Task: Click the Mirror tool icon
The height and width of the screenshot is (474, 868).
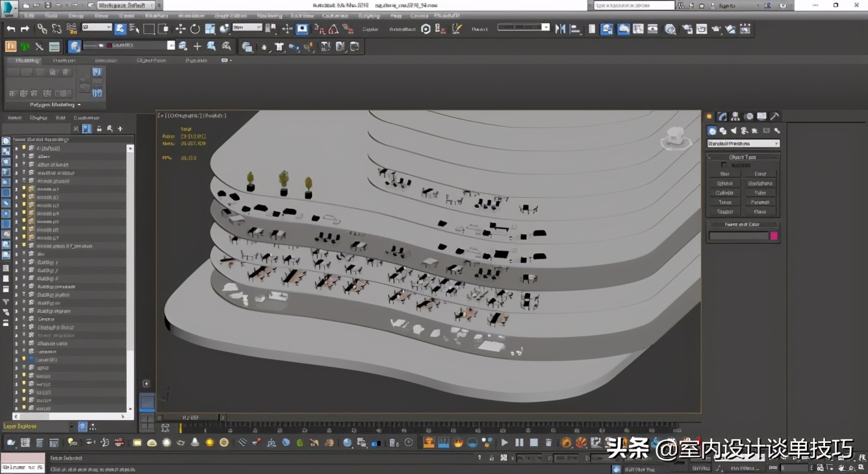Action: click(559, 29)
